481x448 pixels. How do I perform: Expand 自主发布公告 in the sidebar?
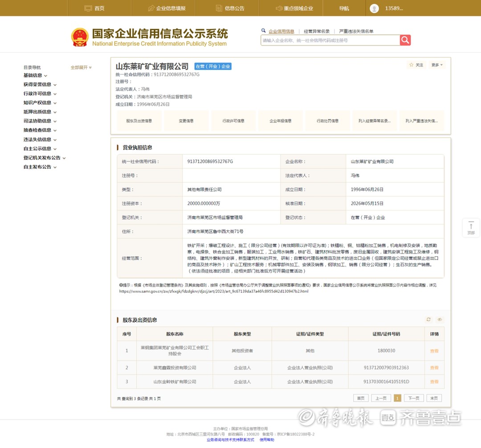pyautogui.click(x=40, y=167)
